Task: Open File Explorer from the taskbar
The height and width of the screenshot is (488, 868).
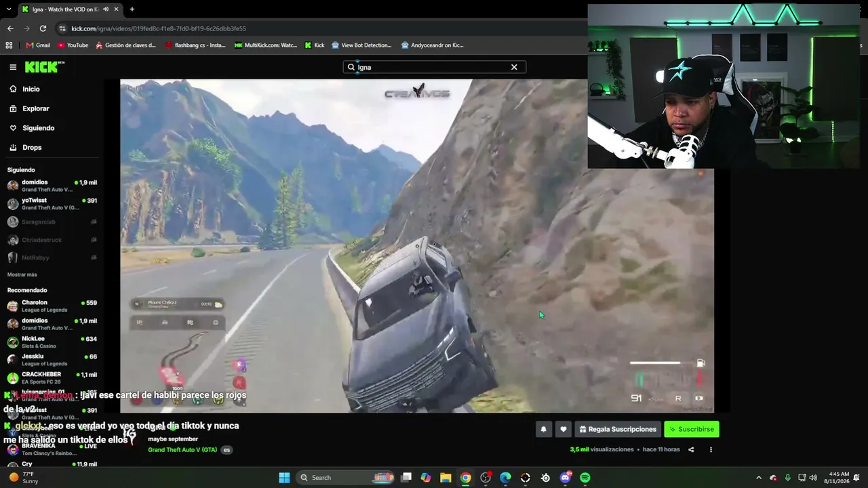Action: (x=446, y=478)
